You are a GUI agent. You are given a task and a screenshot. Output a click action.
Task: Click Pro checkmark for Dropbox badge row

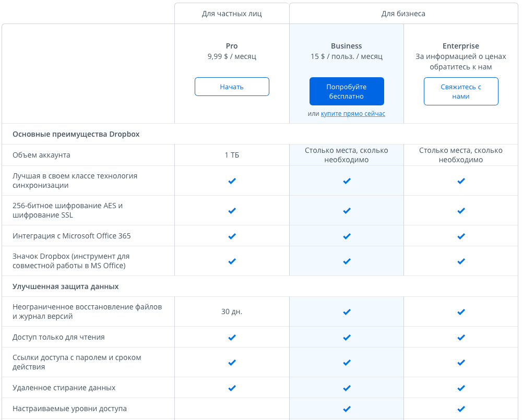(x=232, y=261)
